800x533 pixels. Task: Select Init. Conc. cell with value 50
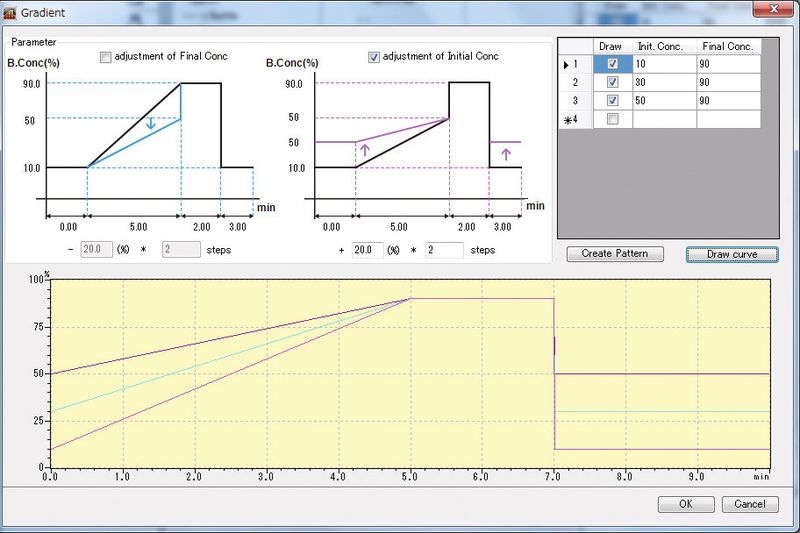point(665,100)
